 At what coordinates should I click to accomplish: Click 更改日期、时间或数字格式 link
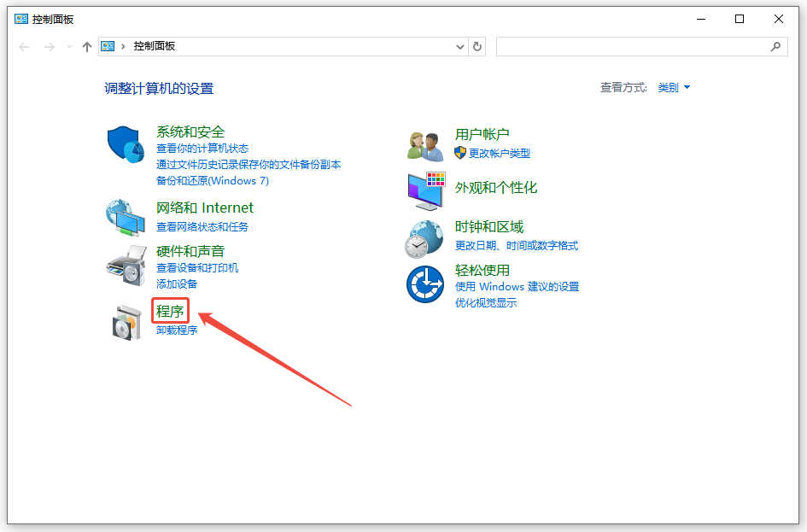coord(516,246)
